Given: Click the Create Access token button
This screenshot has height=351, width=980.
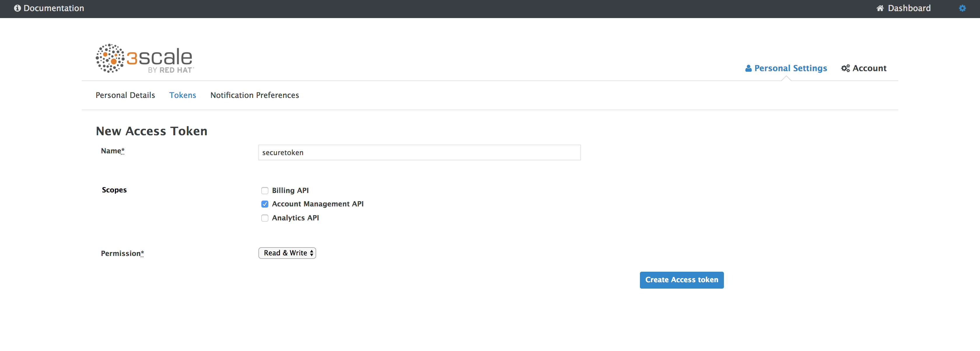Looking at the screenshot, I should [x=682, y=280].
